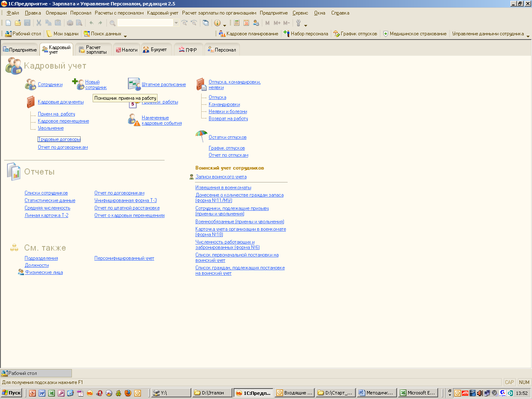Open the Извещения в военкоматы link
Viewport: 532px width, 399px height.
pos(223,187)
